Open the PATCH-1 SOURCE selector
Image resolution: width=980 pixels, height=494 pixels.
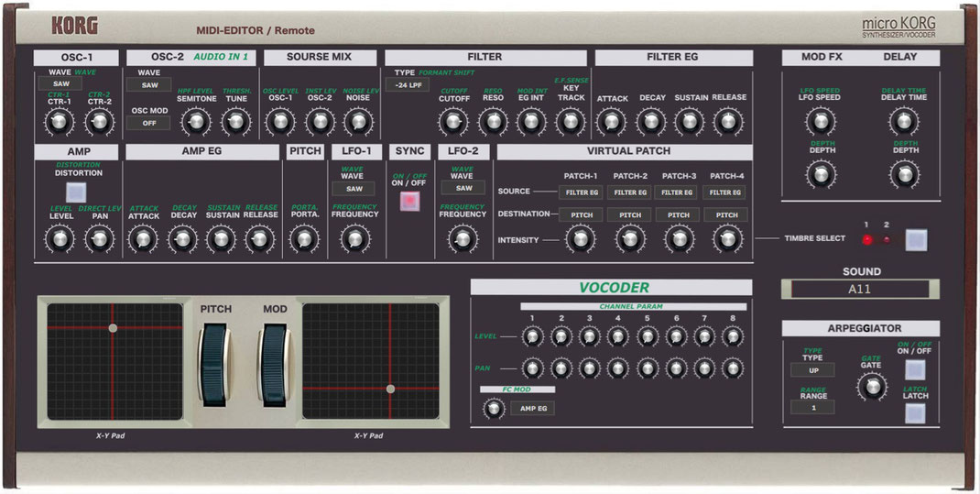[582, 192]
